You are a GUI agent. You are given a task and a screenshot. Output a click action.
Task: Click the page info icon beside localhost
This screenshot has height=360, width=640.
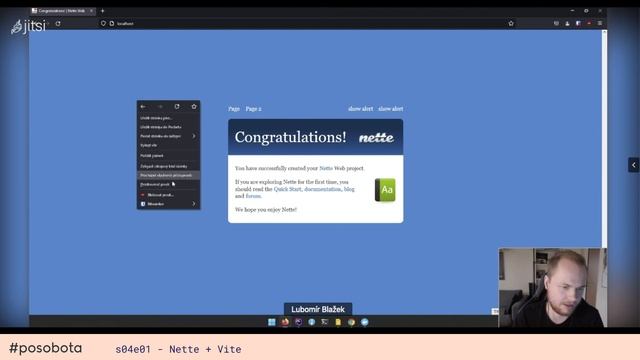point(111,24)
